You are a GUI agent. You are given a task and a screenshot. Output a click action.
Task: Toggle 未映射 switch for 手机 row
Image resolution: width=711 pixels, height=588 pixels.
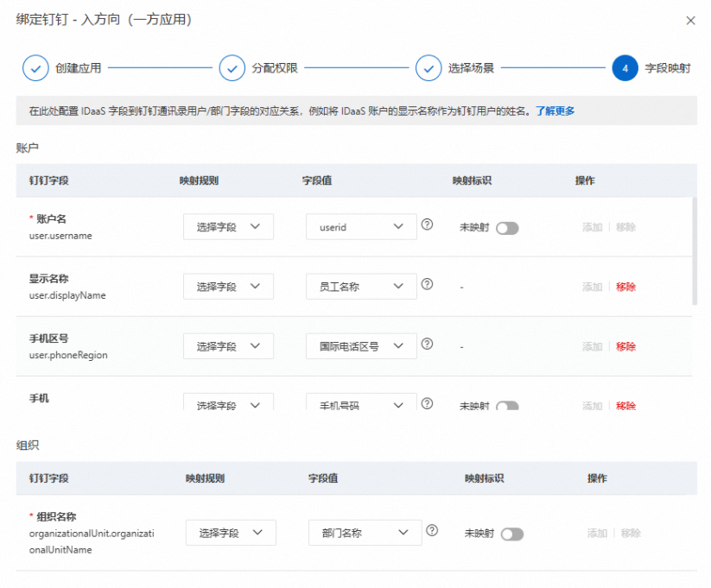tap(507, 406)
